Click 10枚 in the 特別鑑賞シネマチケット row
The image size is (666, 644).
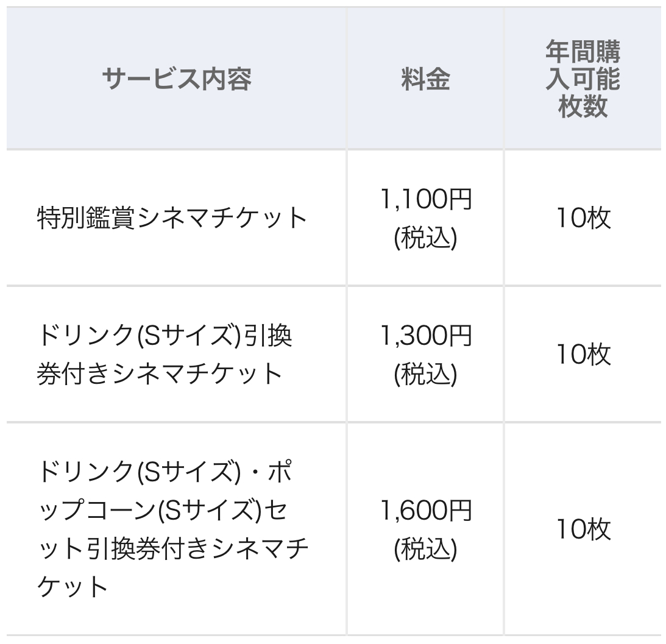(x=583, y=218)
